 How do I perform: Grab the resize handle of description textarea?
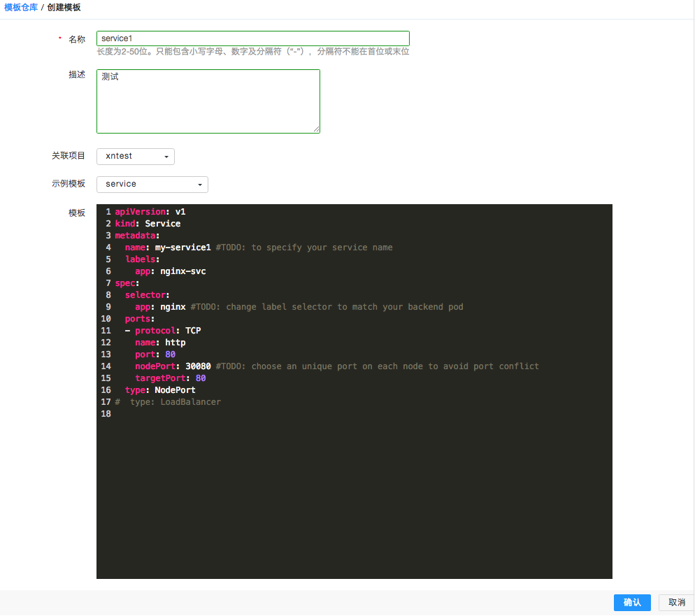pyautogui.click(x=316, y=129)
